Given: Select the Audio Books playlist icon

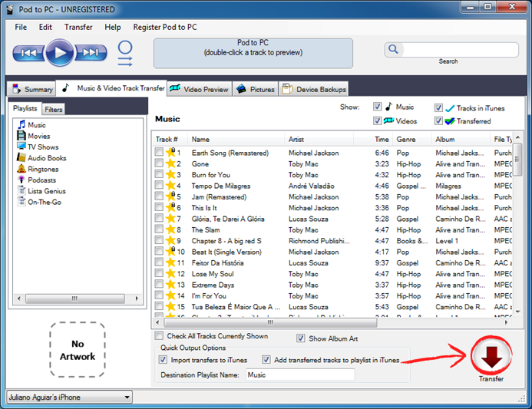Looking at the screenshot, I should [x=21, y=158].
